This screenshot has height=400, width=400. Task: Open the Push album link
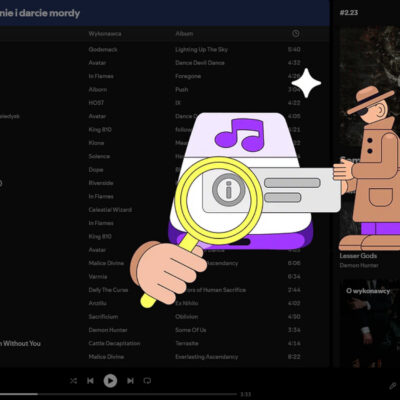[182, 90]
